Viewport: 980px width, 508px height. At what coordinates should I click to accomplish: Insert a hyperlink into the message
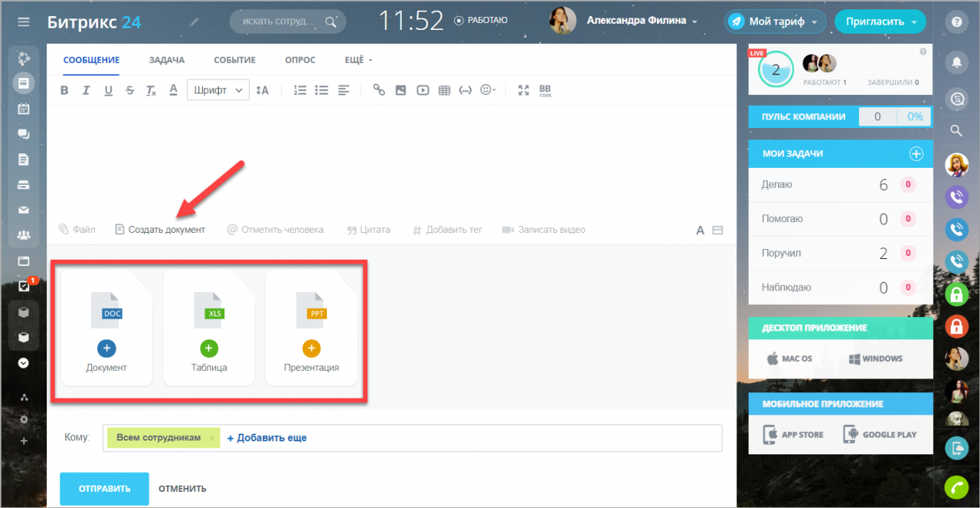point(379,90)
